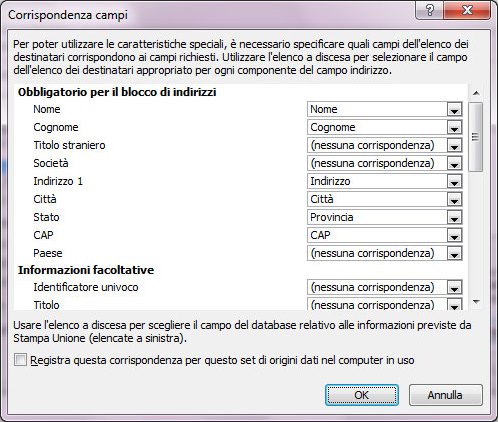Close the Corrispondenza campi dialog

pyautogui.click(x=467, y=11)
